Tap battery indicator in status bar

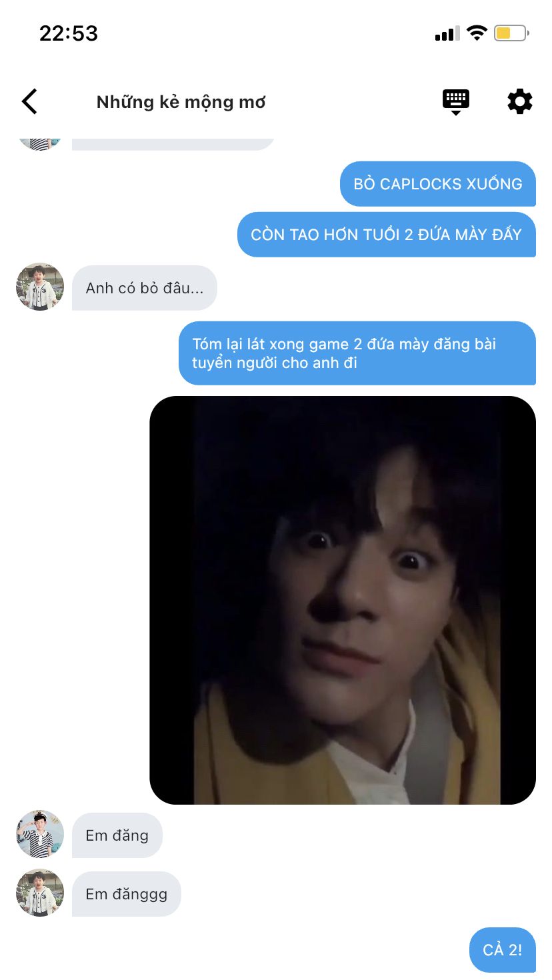pyautogui.click(x=511, y=33)
